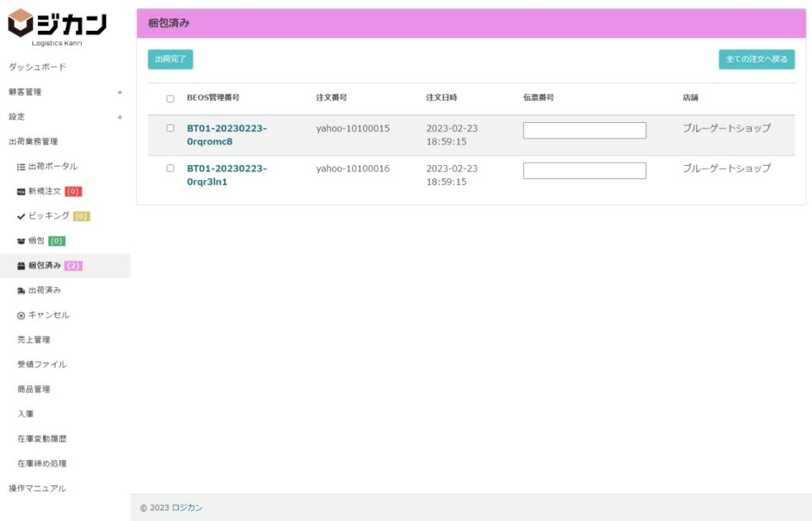The height and width of the screenshot is (521, 812).
Task: Click the 全ての注文へ戻る button
Action: point(756,59)
